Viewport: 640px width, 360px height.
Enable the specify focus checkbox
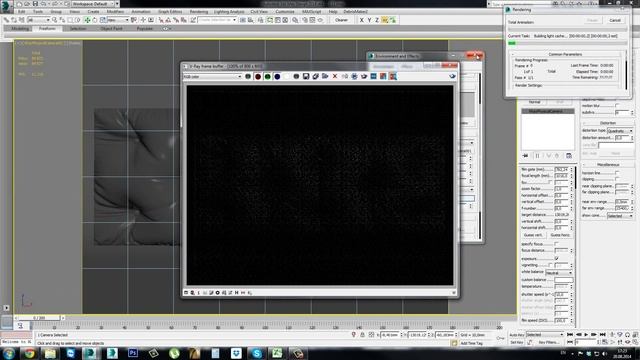(x=556, y=244)
